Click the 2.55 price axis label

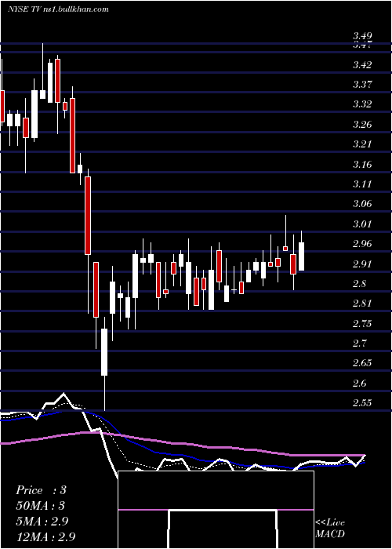362,402
